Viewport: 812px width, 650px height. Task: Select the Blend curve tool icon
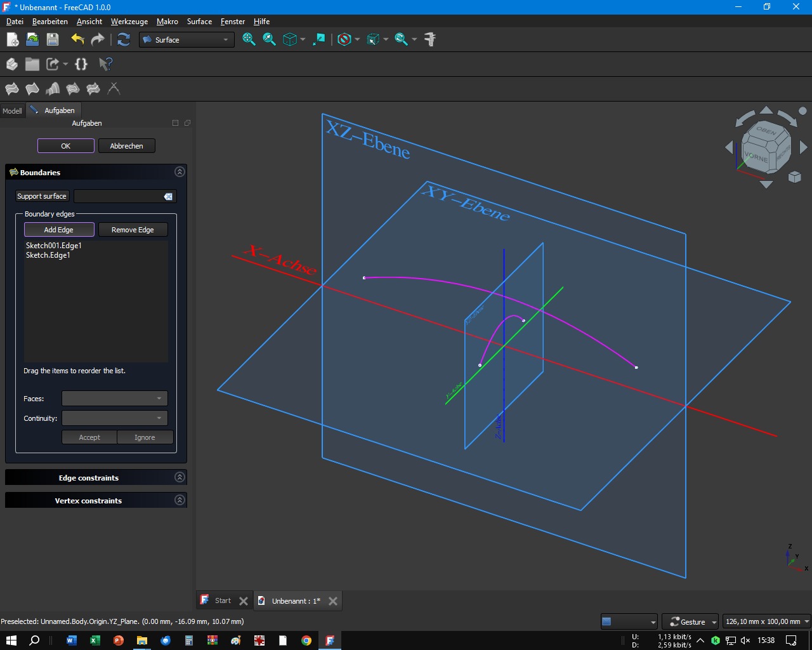[x=114, y=89]
